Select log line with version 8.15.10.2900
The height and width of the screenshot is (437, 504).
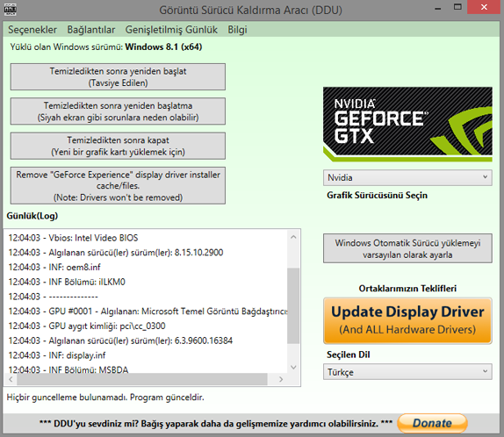click(x=116, y=253)
